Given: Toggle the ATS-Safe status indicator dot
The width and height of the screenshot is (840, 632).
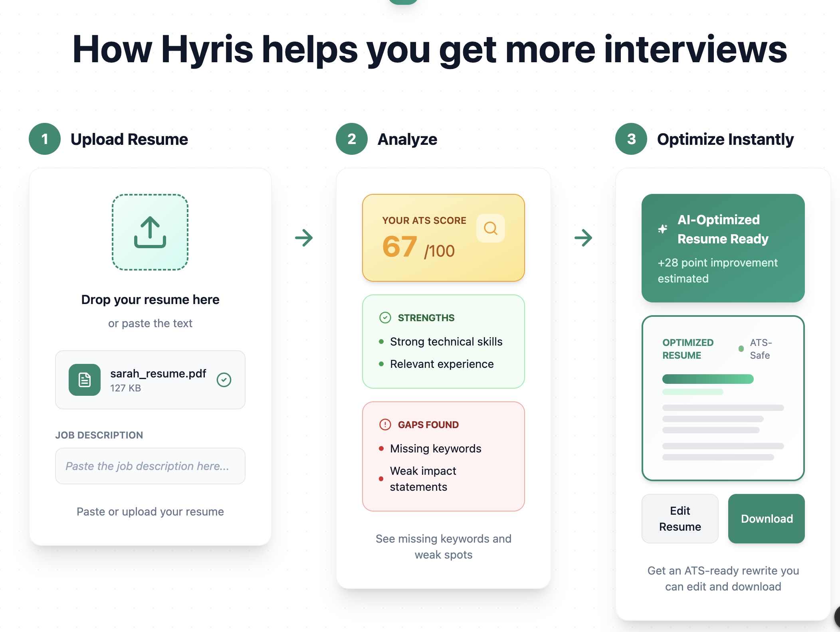Looking at the screenshot, I should tap(741, 348).
